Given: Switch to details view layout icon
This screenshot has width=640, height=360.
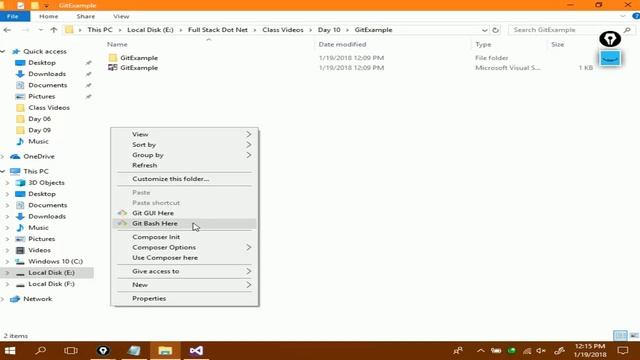Looking at the screenshot, I should pyautogui.click(x=620, y=336).
